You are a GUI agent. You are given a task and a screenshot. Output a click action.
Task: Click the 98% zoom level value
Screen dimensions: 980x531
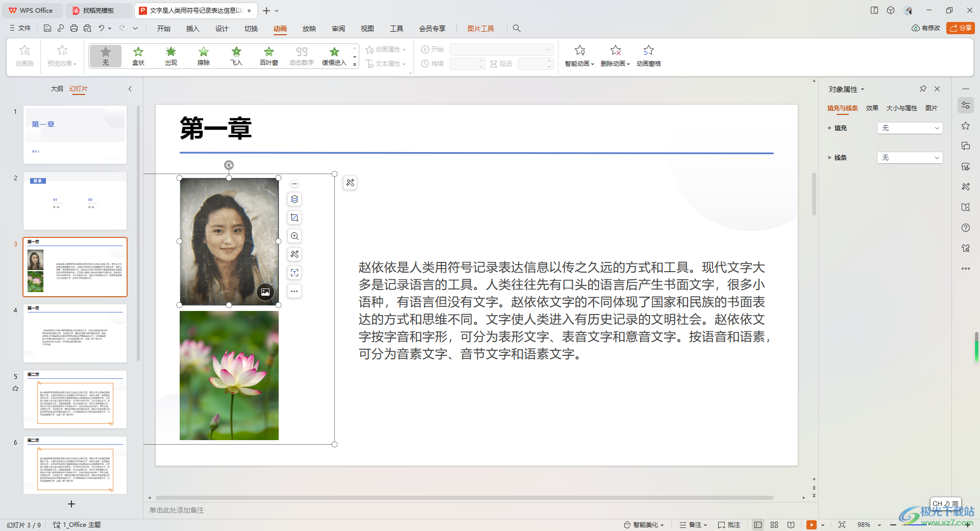pos(864,525)
